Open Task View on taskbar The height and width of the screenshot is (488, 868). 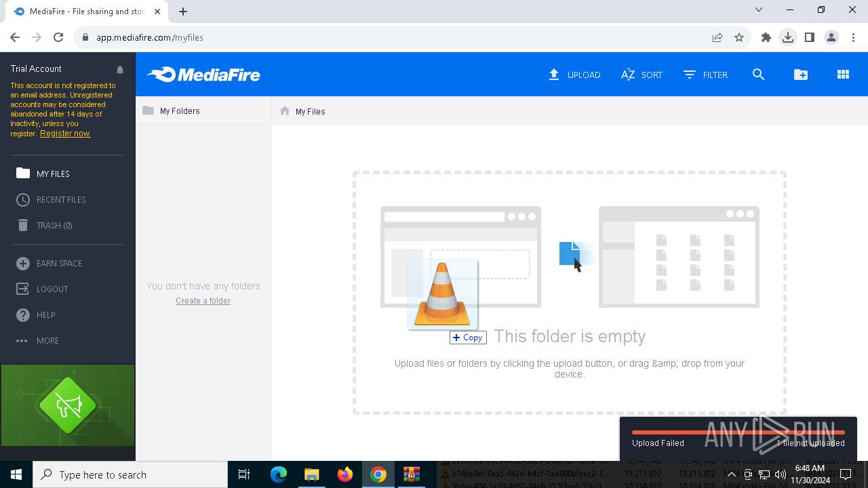coord(244,474)
